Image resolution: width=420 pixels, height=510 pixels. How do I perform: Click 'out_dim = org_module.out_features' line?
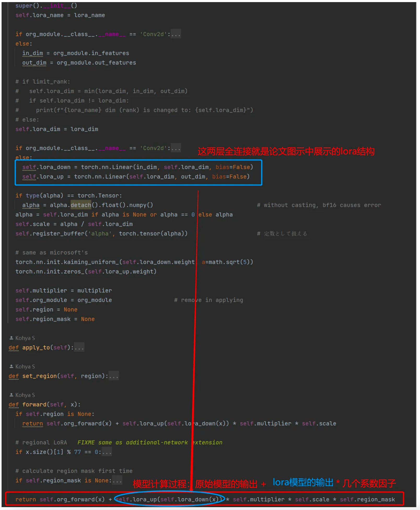click(x=79, y=63)
